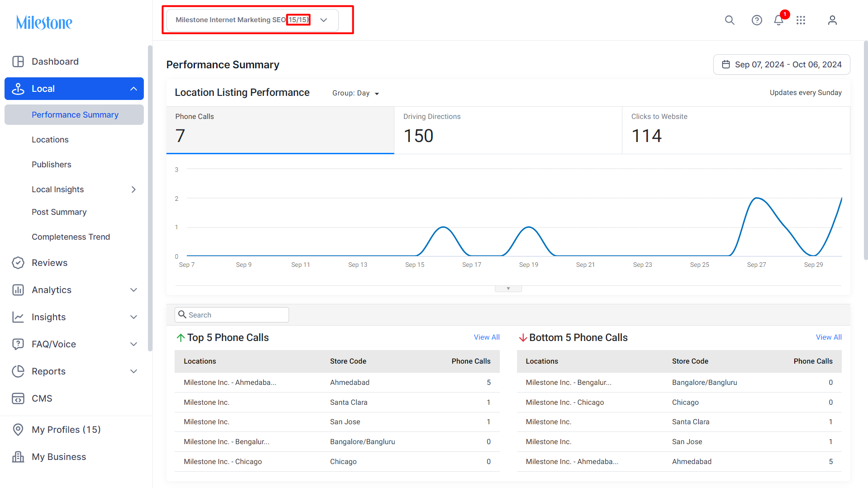This screenshot has width=868, height=488.
Task: Expand the Analytics menu chevron
Action: pyautogui.click(x=133, y=290)
